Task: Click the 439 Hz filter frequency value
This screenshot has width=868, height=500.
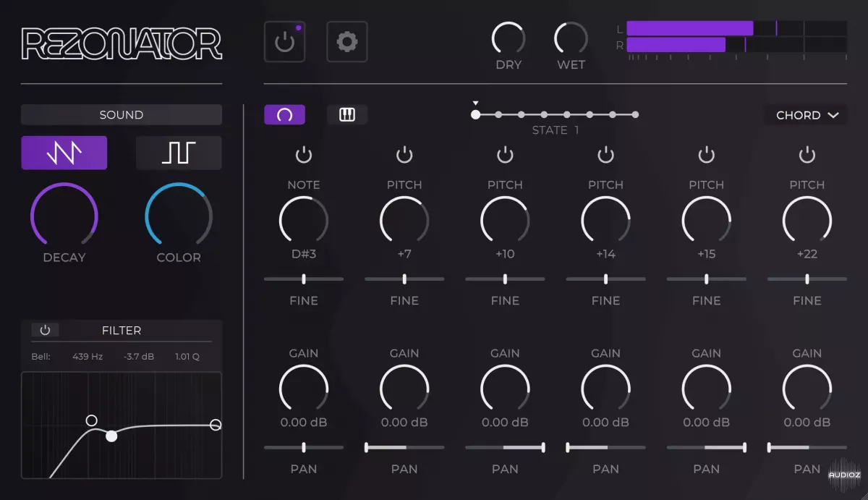Action: (x=88, y=357)
